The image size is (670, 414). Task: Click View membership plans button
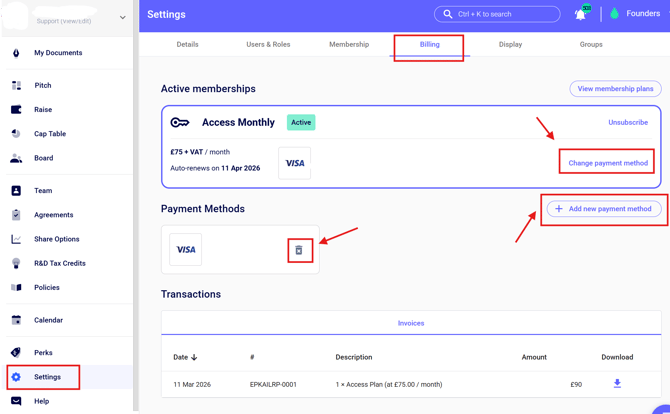pos(615,89)
